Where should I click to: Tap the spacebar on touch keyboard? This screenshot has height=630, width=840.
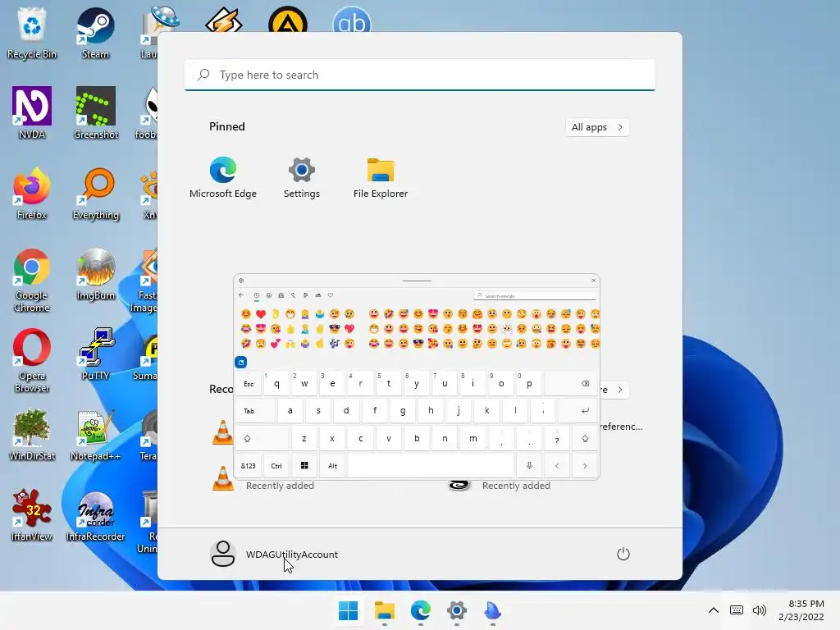[x=431, y=466]
